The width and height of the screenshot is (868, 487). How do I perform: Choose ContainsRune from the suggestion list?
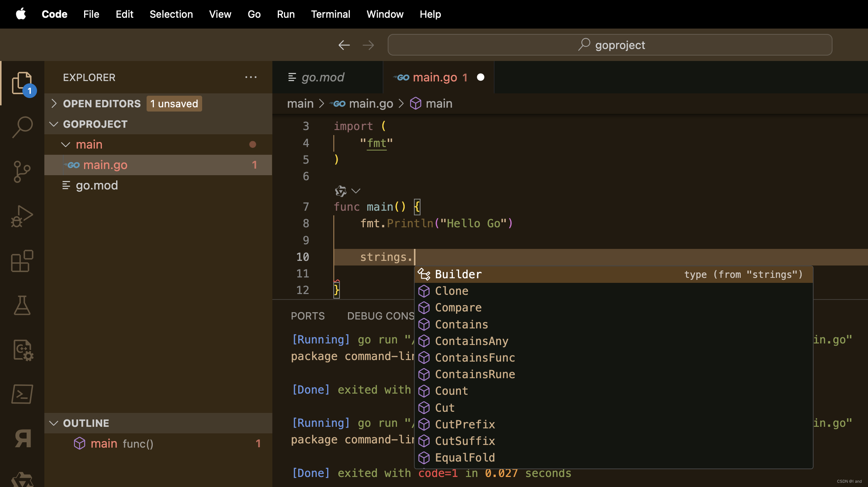(x=613, y=374)
